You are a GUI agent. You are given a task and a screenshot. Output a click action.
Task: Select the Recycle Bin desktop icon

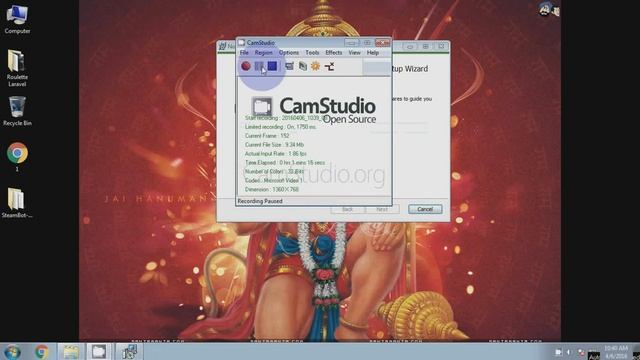(x=17, y=111)
